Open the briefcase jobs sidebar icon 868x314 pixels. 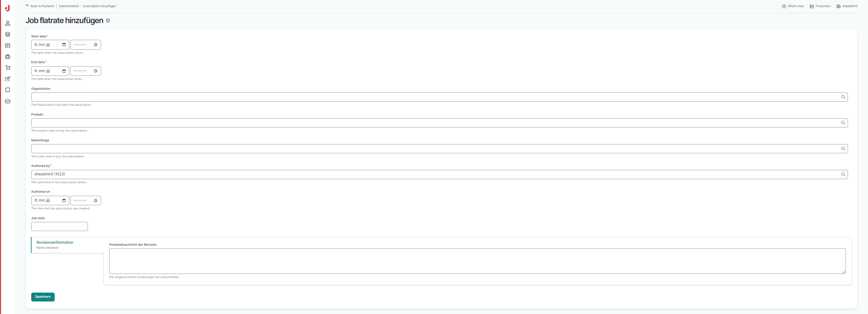[7, 57]
